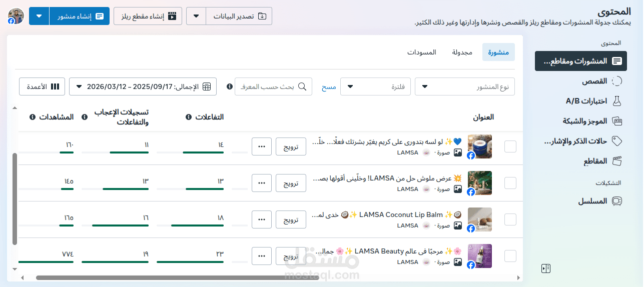The height and width of the screenshot is (287, 644).
Task: Click the التفاعلات column header
Action: coord(209,117)
